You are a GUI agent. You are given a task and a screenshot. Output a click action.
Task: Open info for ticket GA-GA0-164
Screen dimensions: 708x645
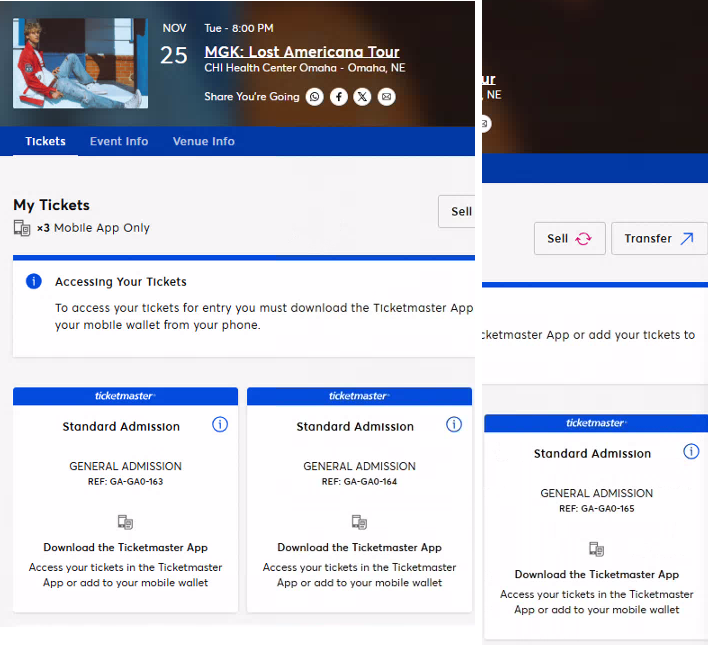click(454, 424)
